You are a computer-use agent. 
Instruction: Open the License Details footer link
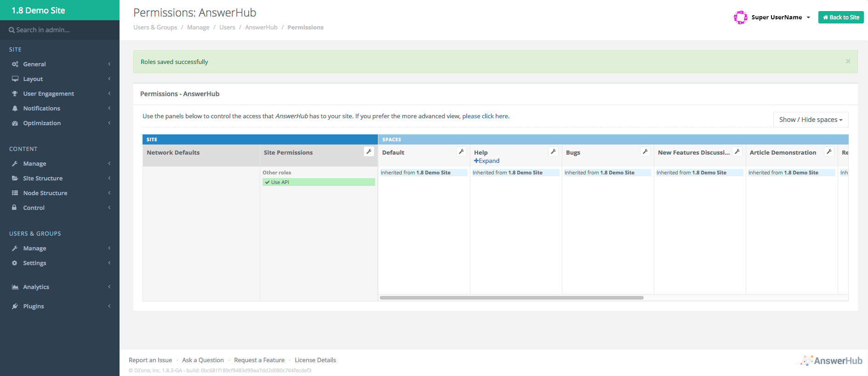click(x=315, y=360)
